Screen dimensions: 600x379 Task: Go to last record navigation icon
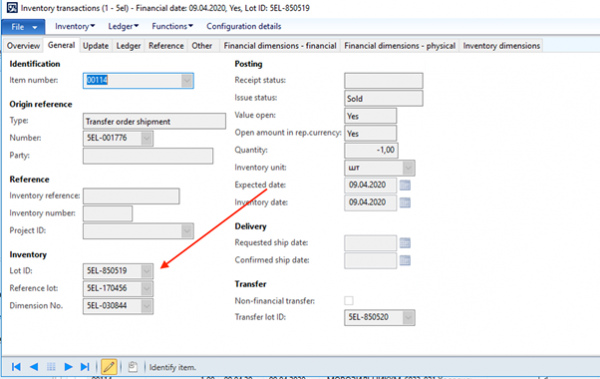(85, 367)
